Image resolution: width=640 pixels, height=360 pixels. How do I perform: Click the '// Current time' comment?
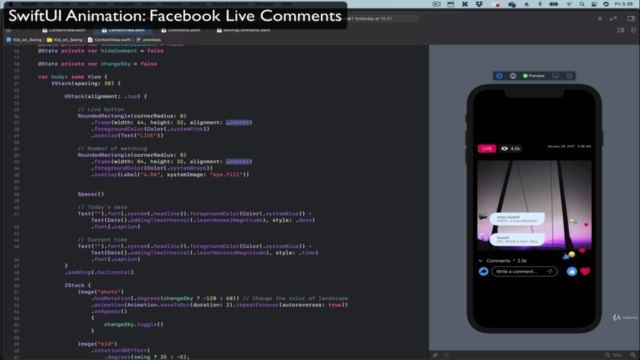coord(102,240)
